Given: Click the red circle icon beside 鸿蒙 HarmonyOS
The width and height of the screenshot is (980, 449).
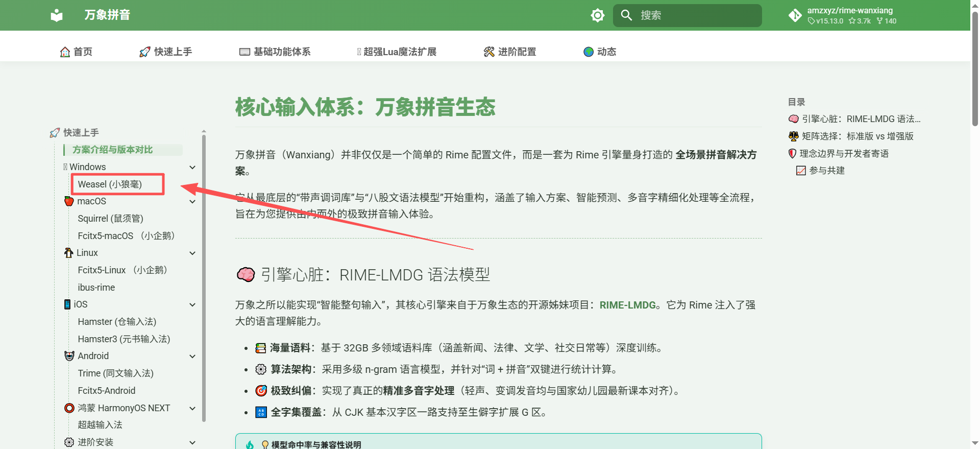Looking at the screenshot, I should 69,408.
